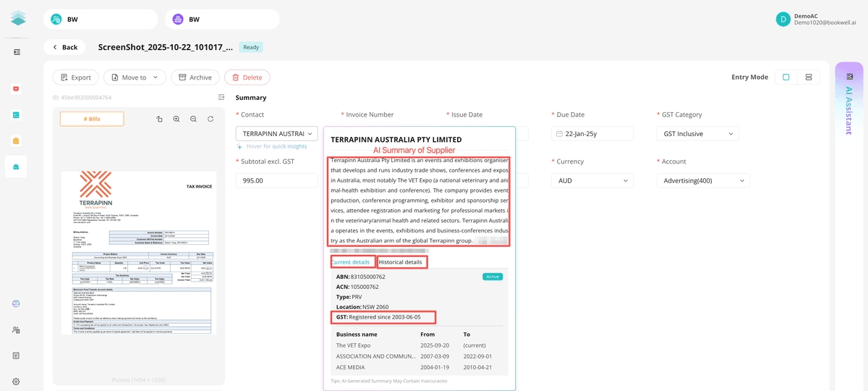Click the Terrapinn tax invoice thumbnail
868x391 pixels.
[x=139, y=253]
